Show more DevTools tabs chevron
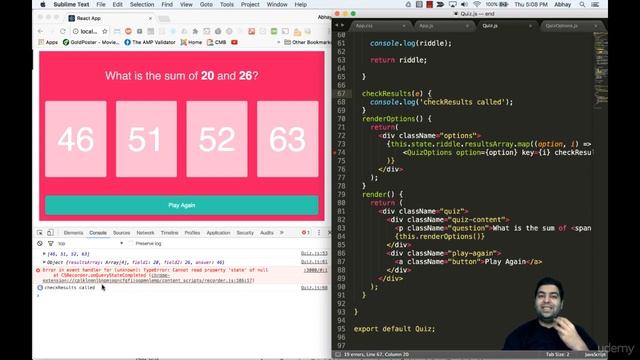Screen dimensions: 640x360 click(282, 233)
